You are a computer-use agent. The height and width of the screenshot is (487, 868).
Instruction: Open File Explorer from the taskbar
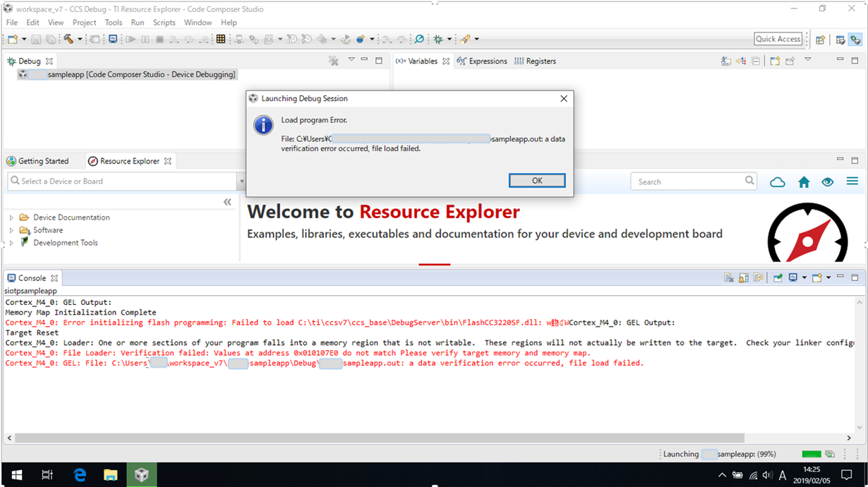pos(111,475)
